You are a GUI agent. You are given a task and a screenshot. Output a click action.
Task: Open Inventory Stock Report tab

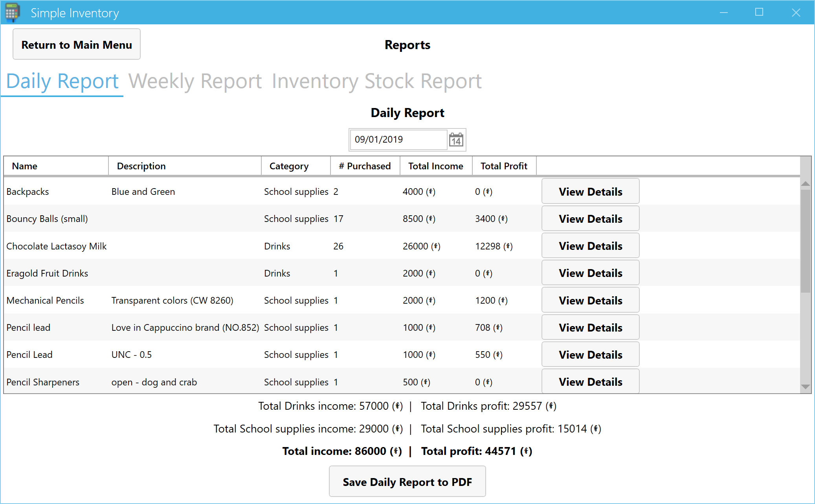pos(376,81)
